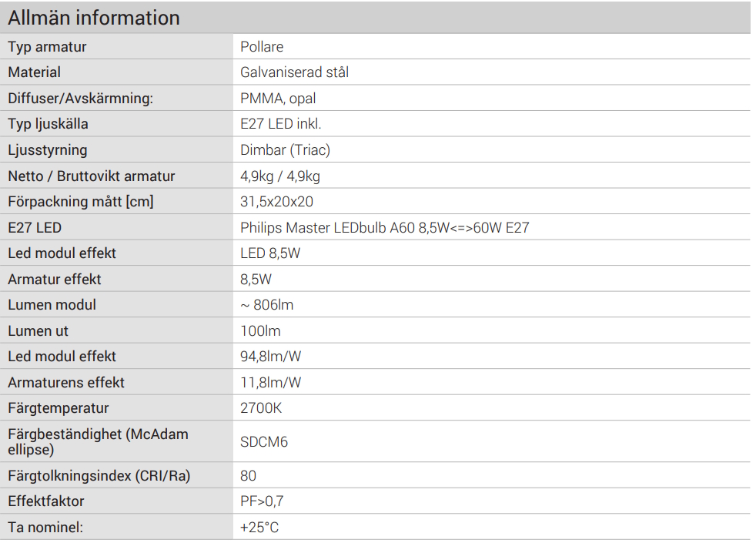Select the "31,5x20x20" packaging dimensions value
Screen dimensions: 756x543
(276, 202)
